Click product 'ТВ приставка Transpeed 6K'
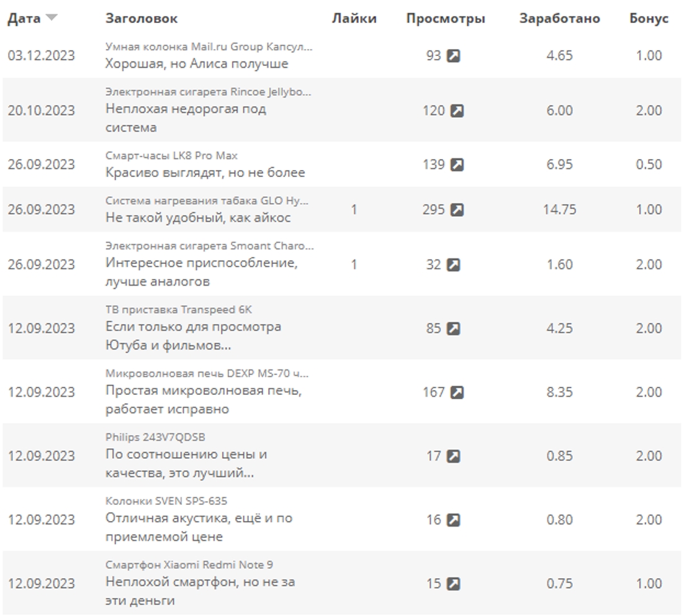Viewport: 684px width, 616px height. click(178, 310)
